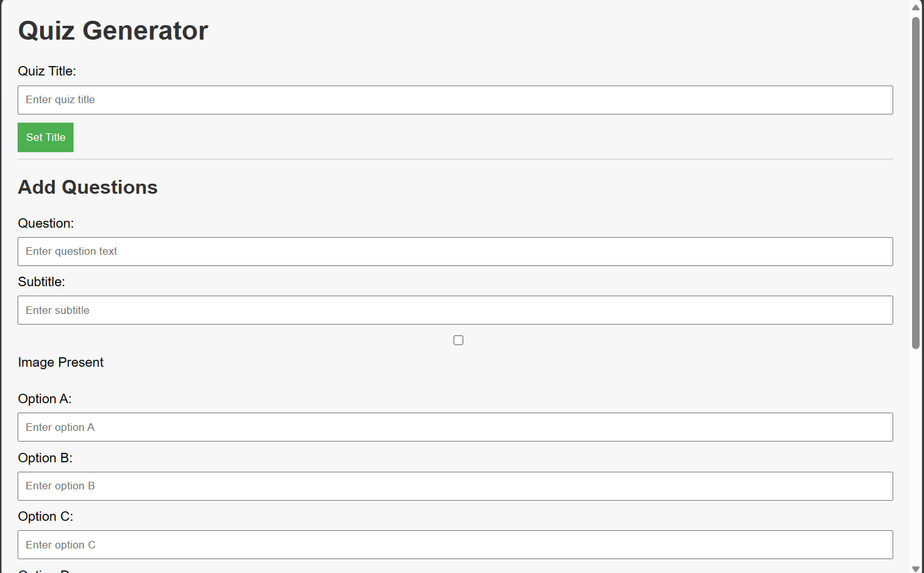Click the Set Title button
This screenshot has width=924, height=573.
(45, 137)
